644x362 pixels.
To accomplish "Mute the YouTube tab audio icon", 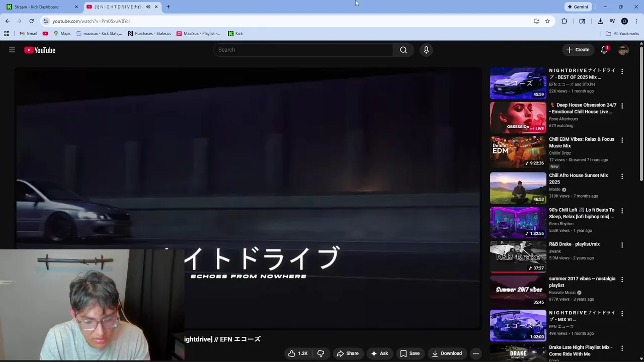I will [148, 7].
